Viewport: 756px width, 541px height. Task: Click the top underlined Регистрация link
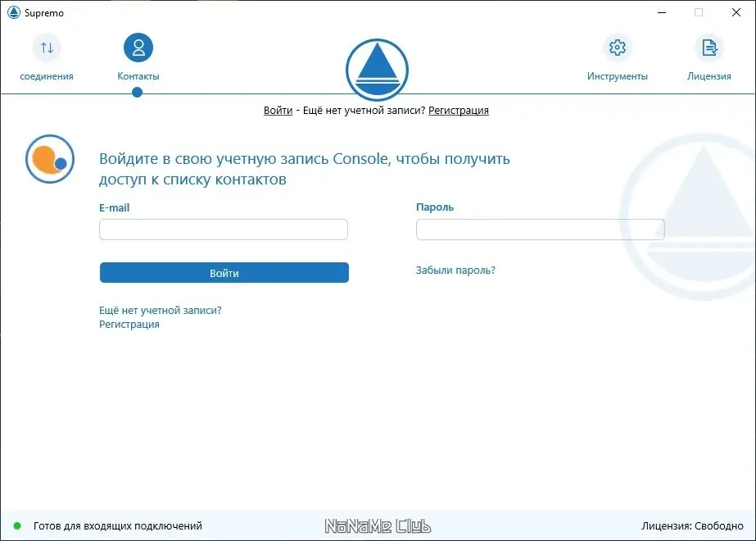click(x=459, y=110)
